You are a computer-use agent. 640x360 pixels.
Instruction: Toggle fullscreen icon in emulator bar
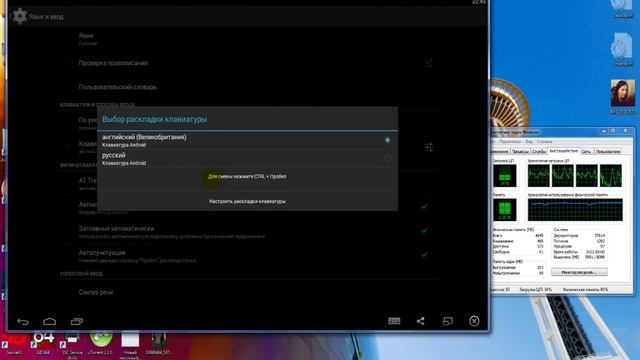447,321
